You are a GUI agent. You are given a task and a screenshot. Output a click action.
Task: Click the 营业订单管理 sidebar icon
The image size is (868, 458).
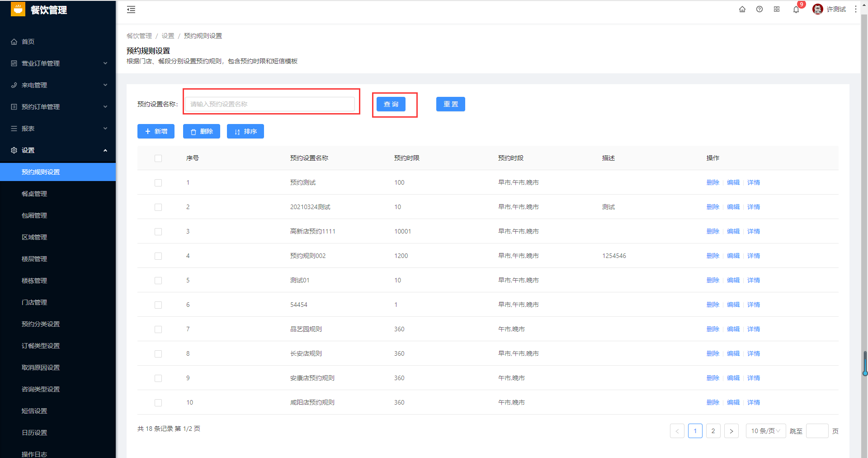14,63
